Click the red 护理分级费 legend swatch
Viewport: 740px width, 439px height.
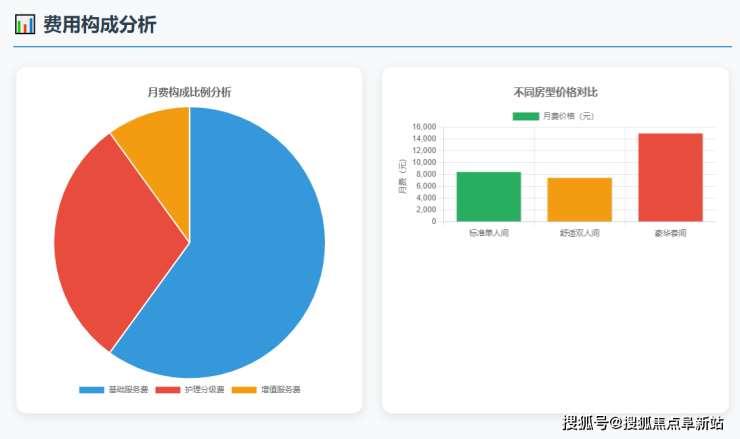(x=168, y=389)
